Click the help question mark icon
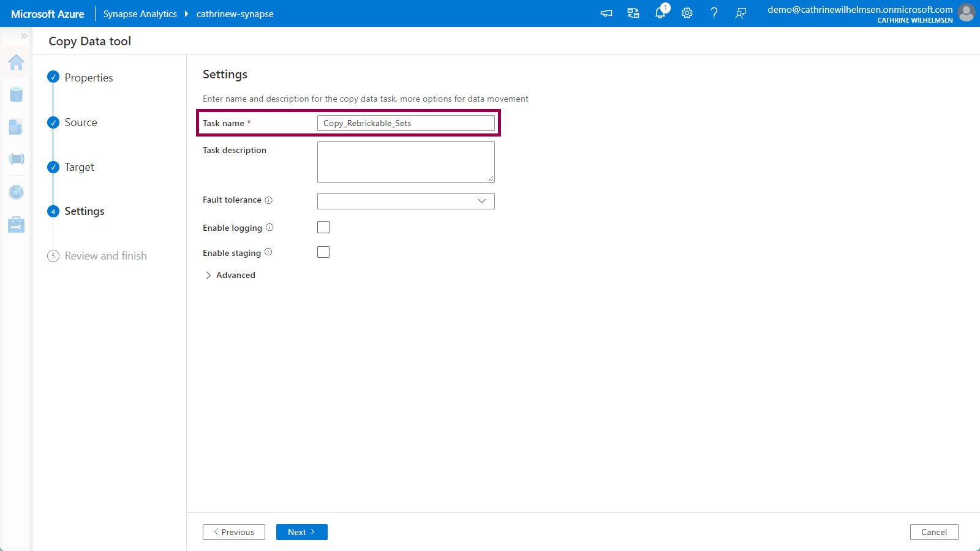Viewport: 980px width, 551px height. tap(714, 13)
